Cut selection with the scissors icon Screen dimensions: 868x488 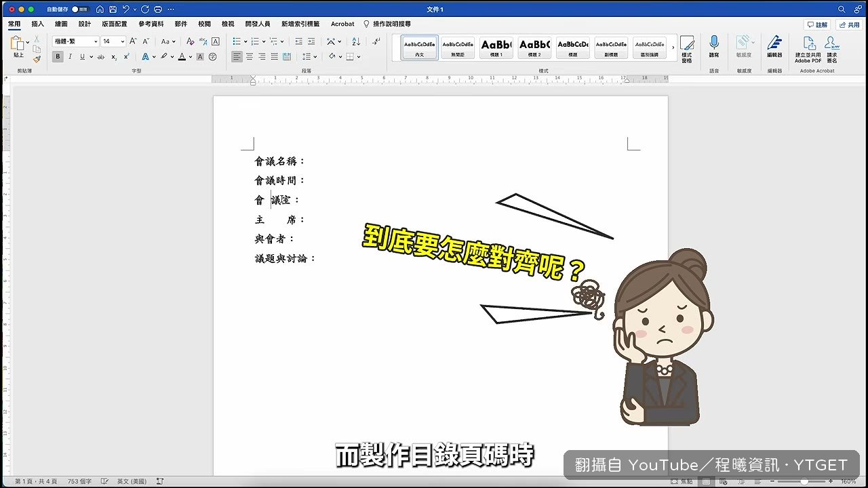pos(37,40)
